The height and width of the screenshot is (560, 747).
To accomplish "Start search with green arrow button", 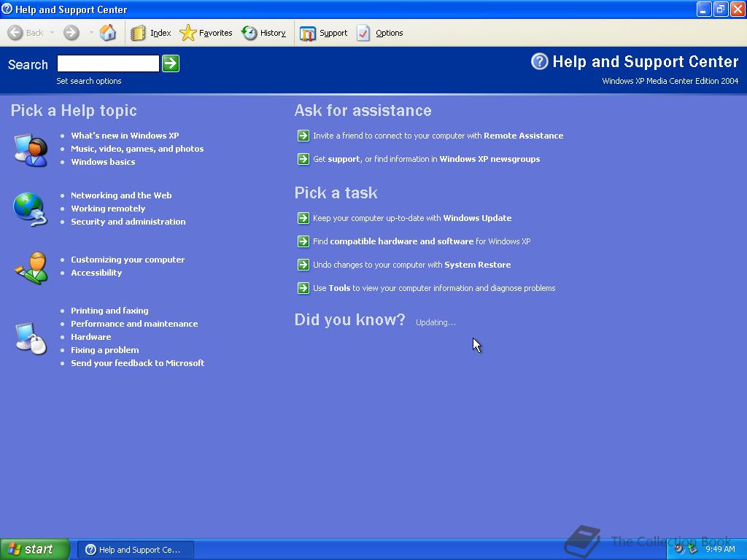I will pos(171,63).
